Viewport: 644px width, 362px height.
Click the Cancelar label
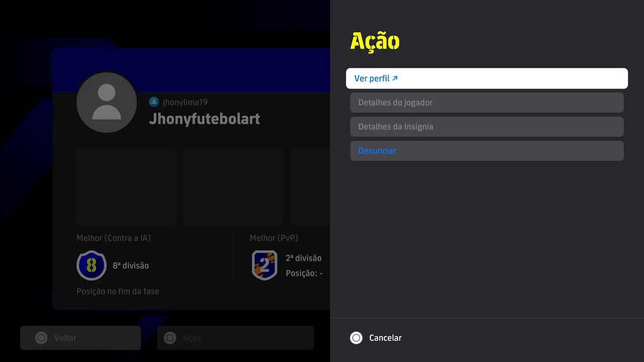(x=385, y=338)
